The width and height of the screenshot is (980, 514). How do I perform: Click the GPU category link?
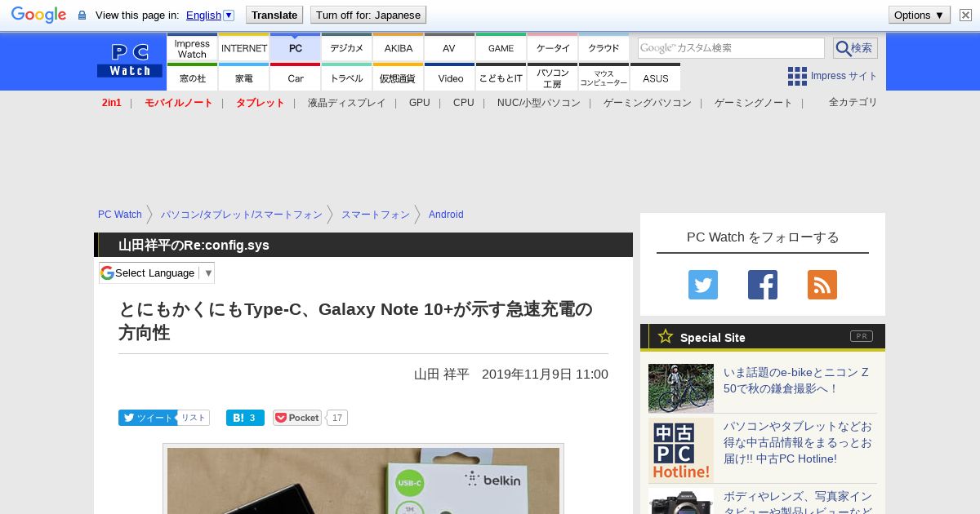point(420,103)
